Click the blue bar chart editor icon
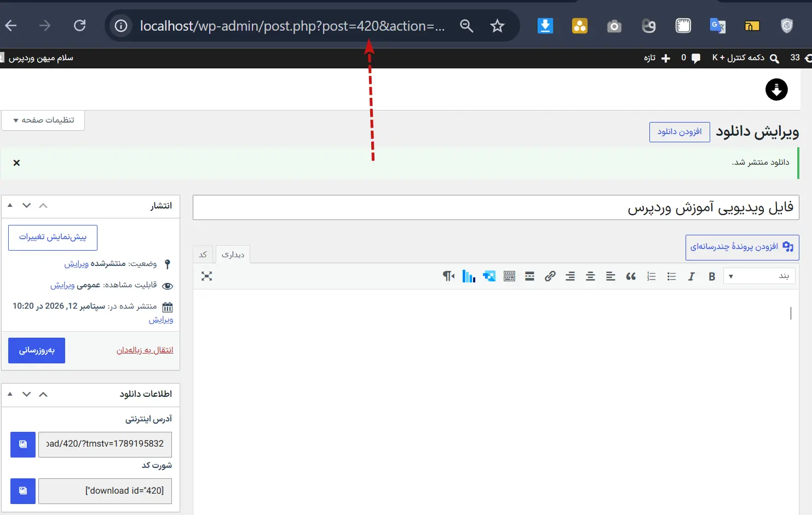812x515 pixels. point(469,276)
